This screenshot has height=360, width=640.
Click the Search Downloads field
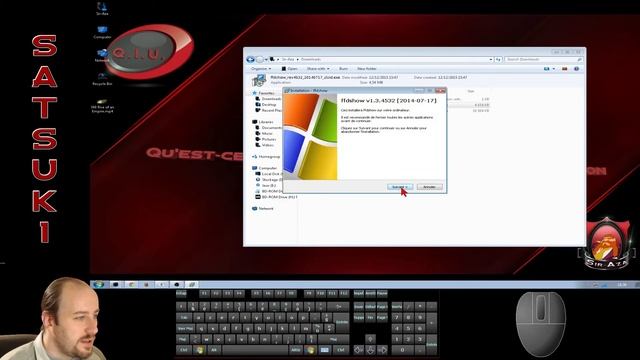click(543, 60)
